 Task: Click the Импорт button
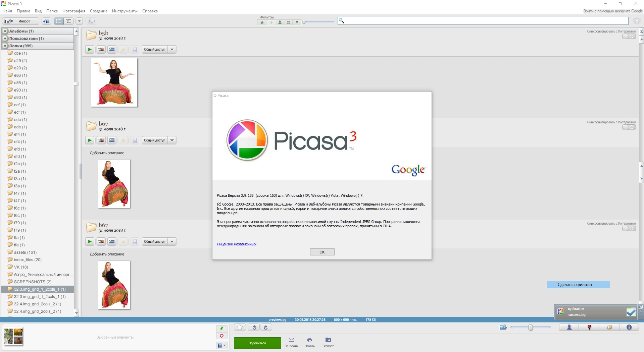point(21,21)
